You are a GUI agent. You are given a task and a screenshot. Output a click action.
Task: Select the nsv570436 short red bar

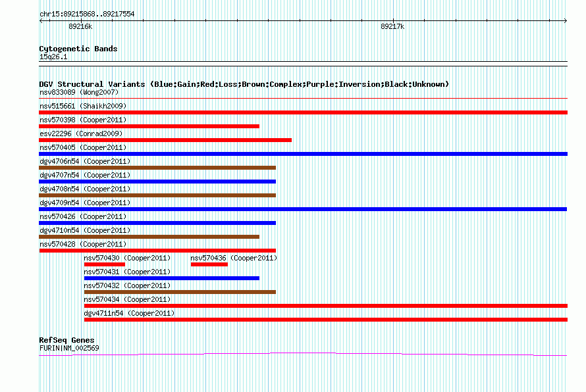209,264
